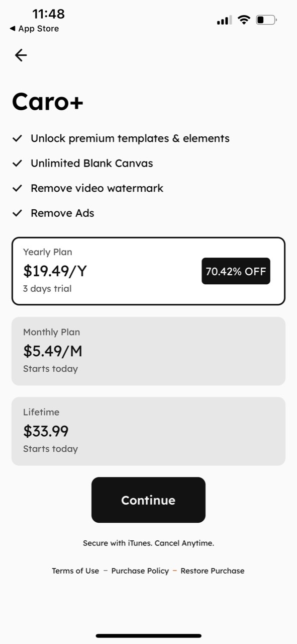Tap the home indicator bar
Image resolution: width=297 pixels, height=644 pixels.
coord(149,636)
